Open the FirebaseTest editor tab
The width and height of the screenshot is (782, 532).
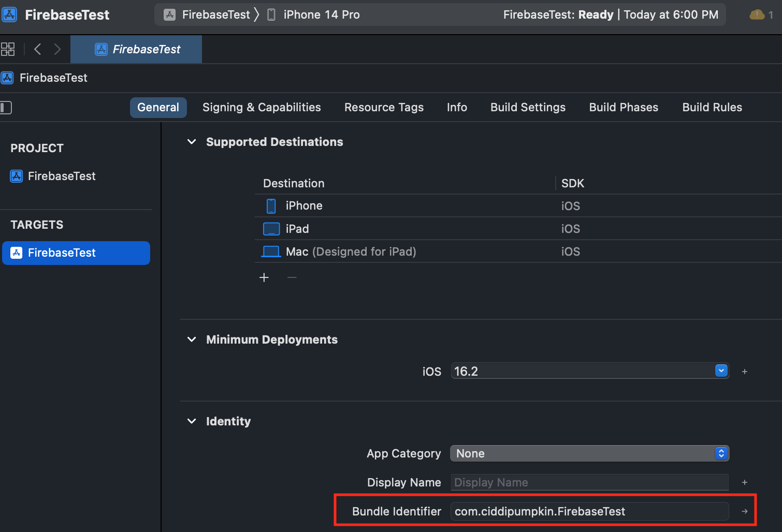[x=136, y=49]
